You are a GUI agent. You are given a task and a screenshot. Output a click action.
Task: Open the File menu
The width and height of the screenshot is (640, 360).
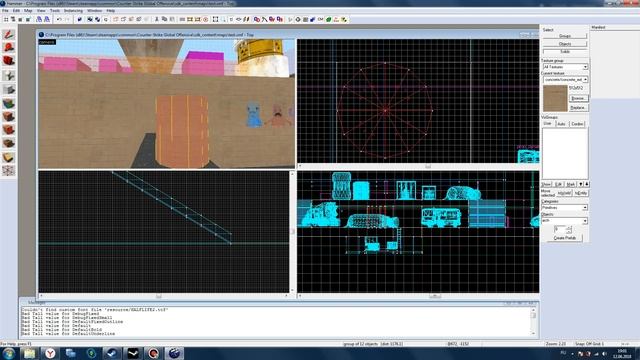5,11
